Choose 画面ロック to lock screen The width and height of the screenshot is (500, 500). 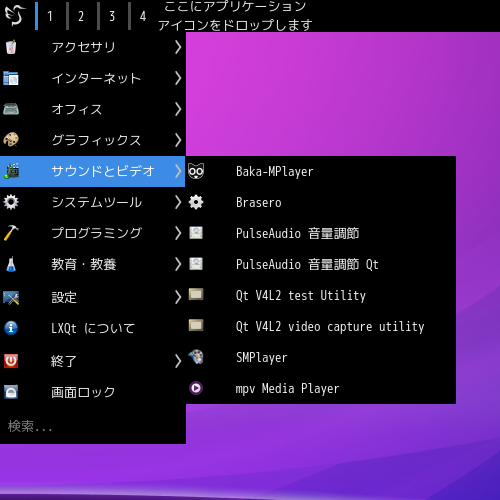93,392
